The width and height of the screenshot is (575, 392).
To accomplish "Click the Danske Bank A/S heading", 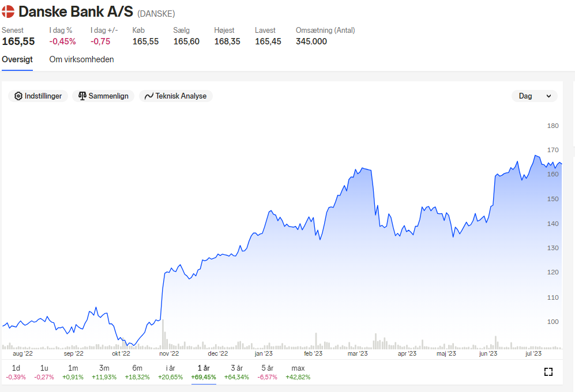I will point(76,12).
